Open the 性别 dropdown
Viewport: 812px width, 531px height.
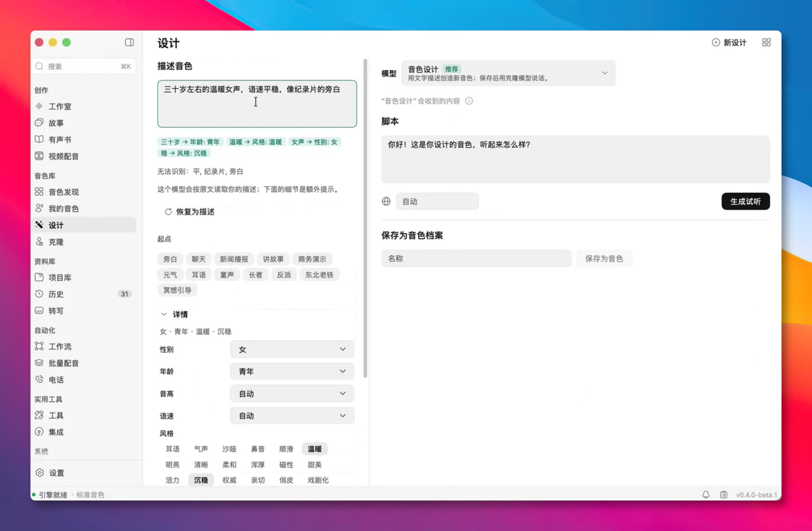(292, 349)
